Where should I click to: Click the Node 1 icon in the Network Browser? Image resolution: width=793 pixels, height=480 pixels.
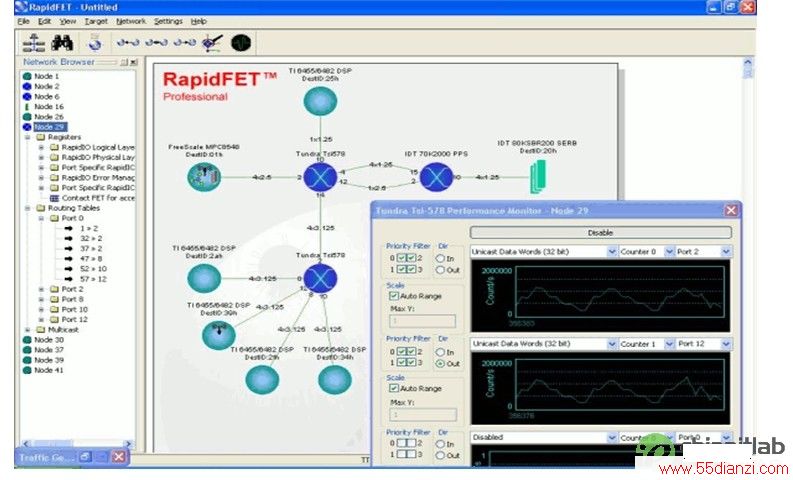pos(27,76)
